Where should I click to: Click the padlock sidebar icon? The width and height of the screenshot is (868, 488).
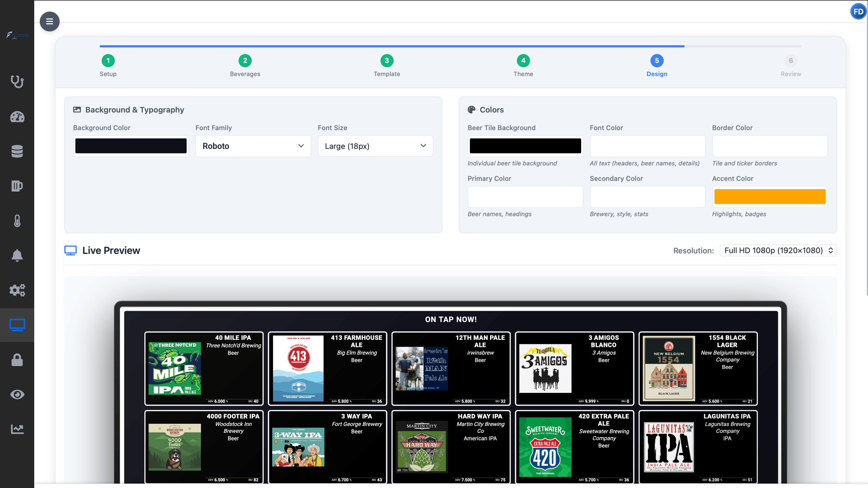pyautogui.click(x=17, y=360)
